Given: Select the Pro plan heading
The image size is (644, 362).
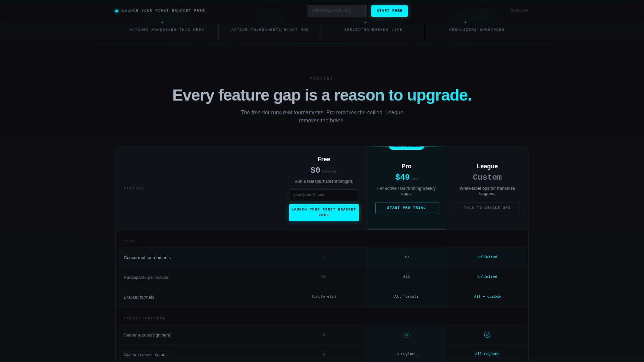Looking at the screenshot, I should point(406,166).
